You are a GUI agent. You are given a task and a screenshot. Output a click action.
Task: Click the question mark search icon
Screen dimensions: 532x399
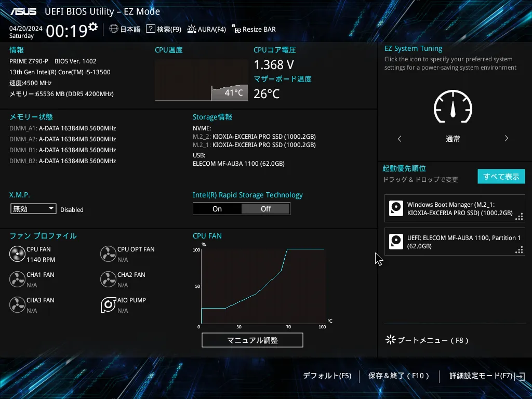click(150, 29)
